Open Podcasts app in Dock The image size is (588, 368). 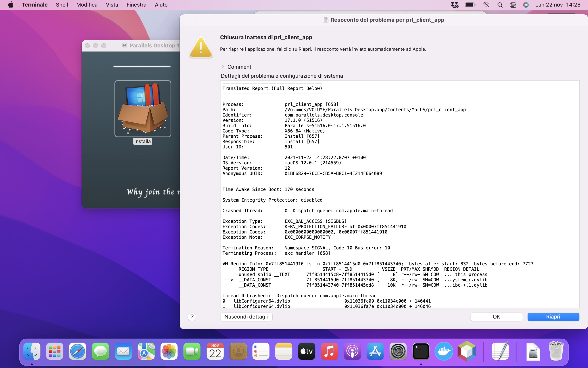352,351
